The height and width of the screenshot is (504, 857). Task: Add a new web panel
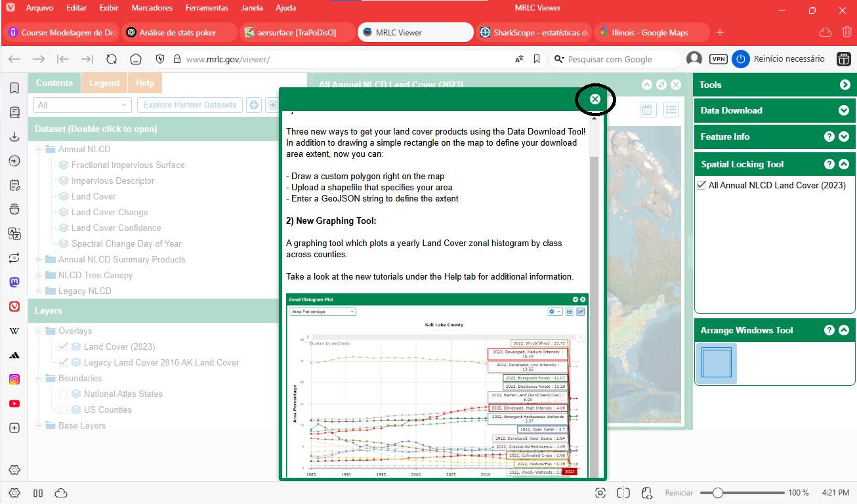tap(14, 428)
